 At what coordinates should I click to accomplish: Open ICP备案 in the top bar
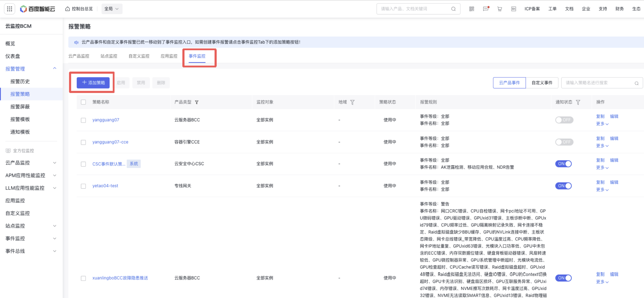(532, 9)
